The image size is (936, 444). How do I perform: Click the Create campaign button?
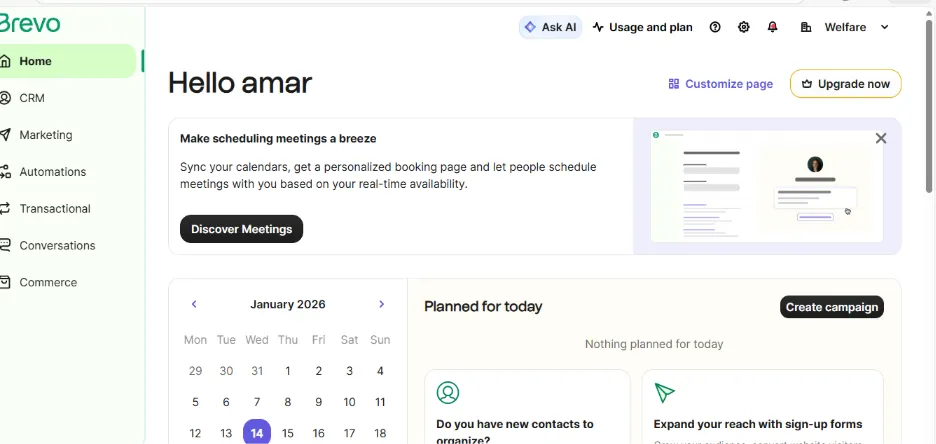pos(832,307)
